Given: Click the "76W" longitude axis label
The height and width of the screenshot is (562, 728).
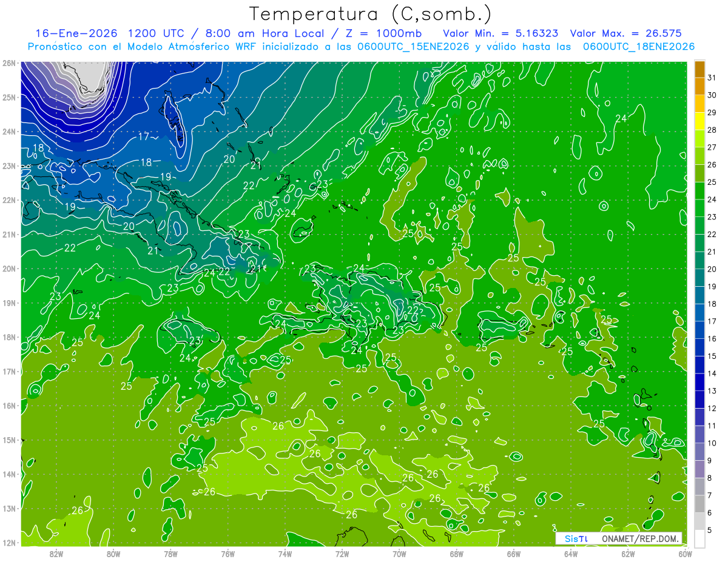Looking at the screenshot, I should (228, 554).
